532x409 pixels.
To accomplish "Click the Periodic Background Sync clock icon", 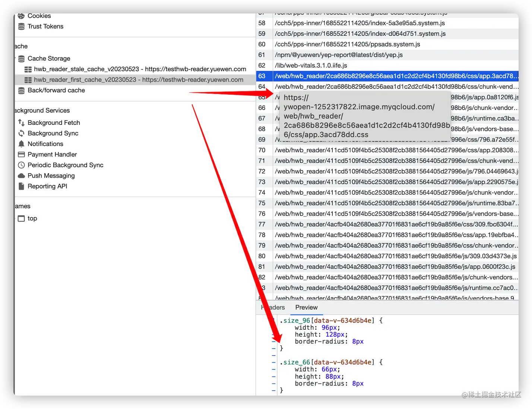I will [x=21, y=165].
